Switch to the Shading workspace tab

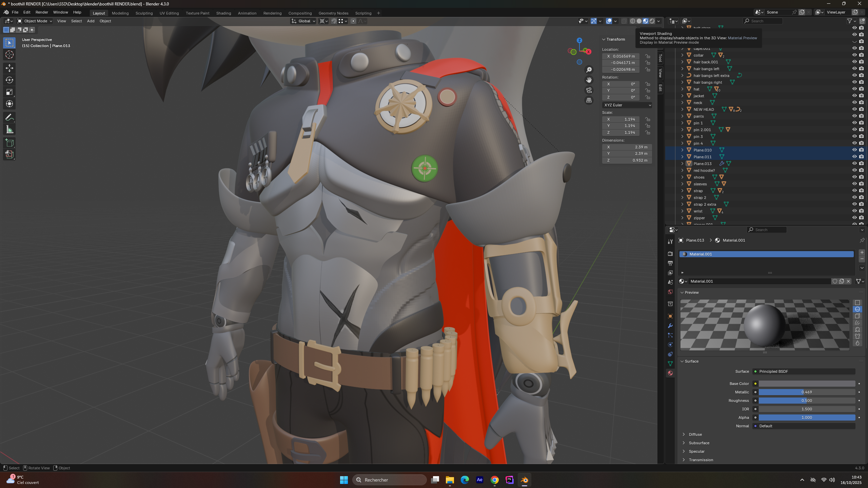coord(223,13)
